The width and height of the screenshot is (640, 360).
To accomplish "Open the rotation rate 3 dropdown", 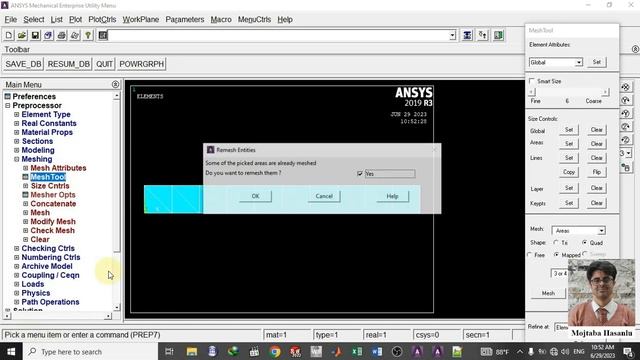I will (629, 153).
